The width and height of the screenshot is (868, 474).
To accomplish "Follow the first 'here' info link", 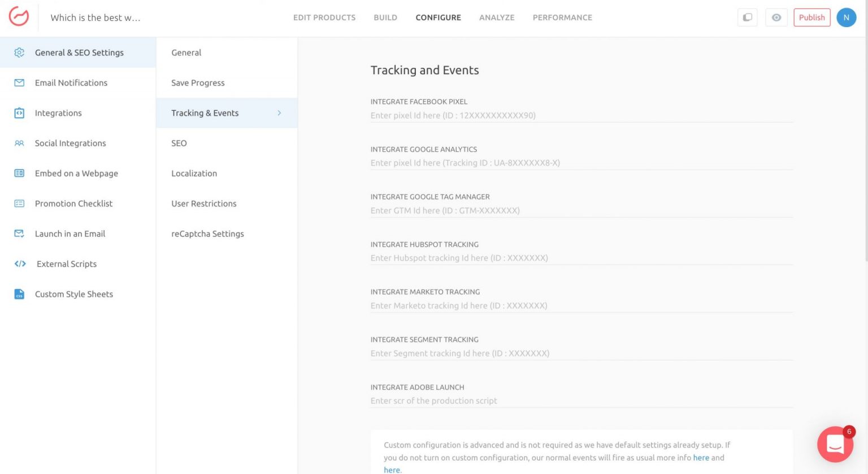I will pos(701,458).
